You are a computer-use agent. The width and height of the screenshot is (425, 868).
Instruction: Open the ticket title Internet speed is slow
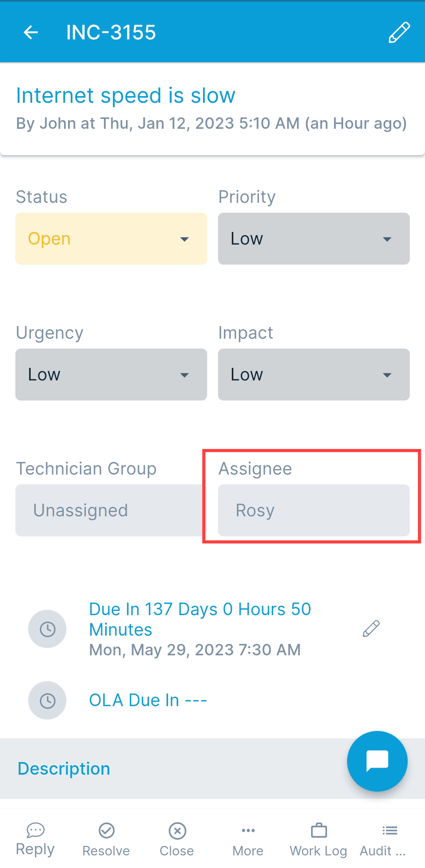(126, 95)
